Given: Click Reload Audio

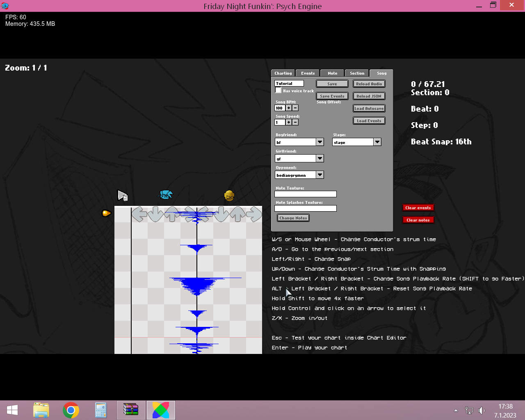Looking at the screenshot, I should (x=369, y=84).
